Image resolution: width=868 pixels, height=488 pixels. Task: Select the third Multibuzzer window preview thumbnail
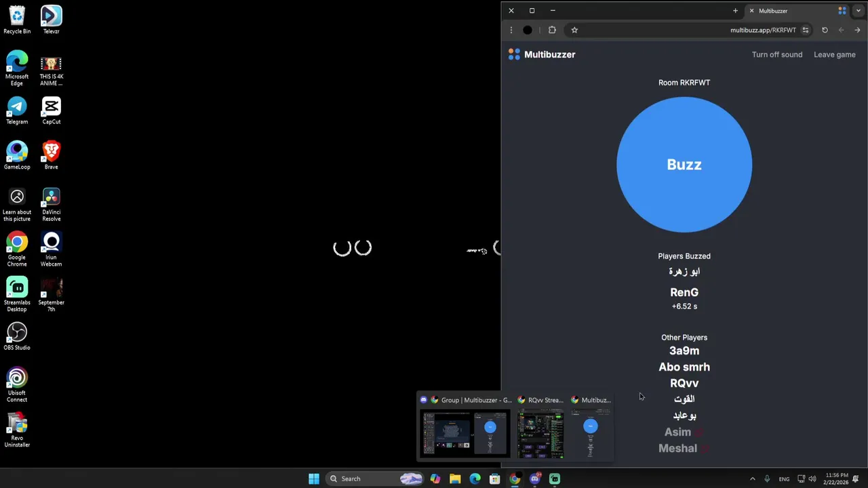(591, 427)
